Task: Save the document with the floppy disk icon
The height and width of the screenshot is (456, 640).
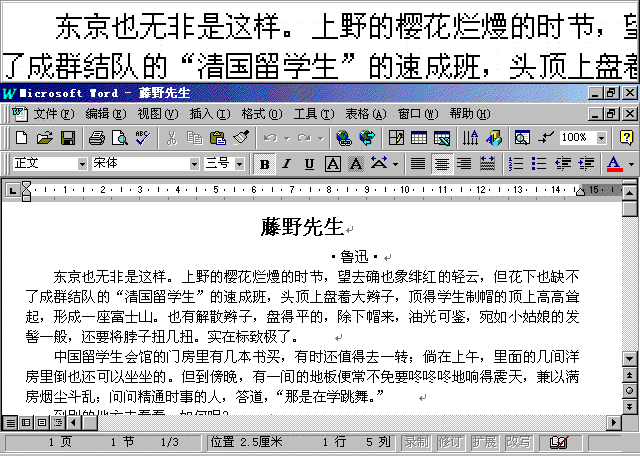Action: coord(68,137)
